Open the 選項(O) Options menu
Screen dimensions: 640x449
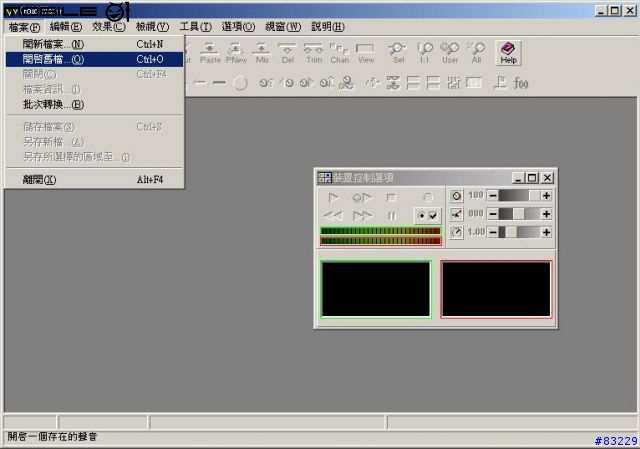pos(238,27)
